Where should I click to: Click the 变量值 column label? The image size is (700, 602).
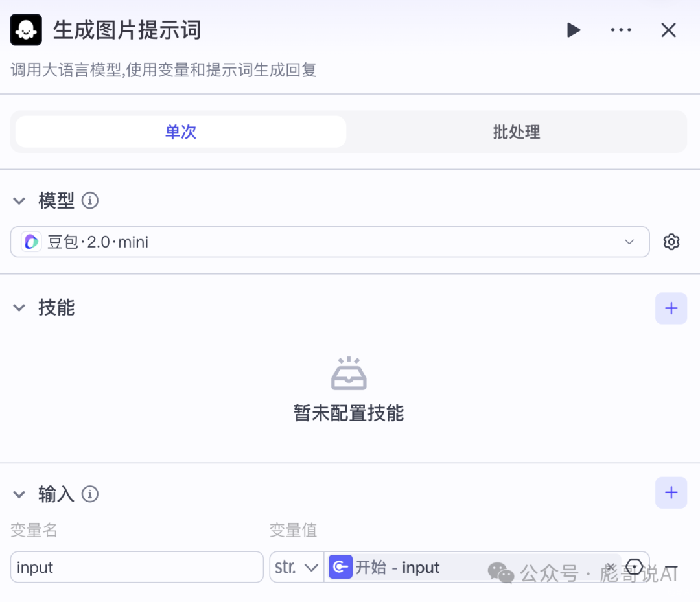[x=294, y=530]
